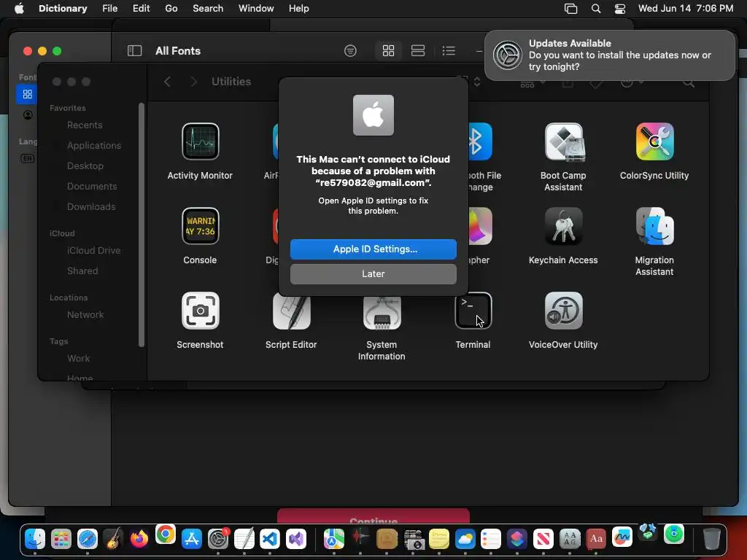The height and width of the screenshot is (560, 747).
Task: Open the Window menu
Action: (256, 8)
